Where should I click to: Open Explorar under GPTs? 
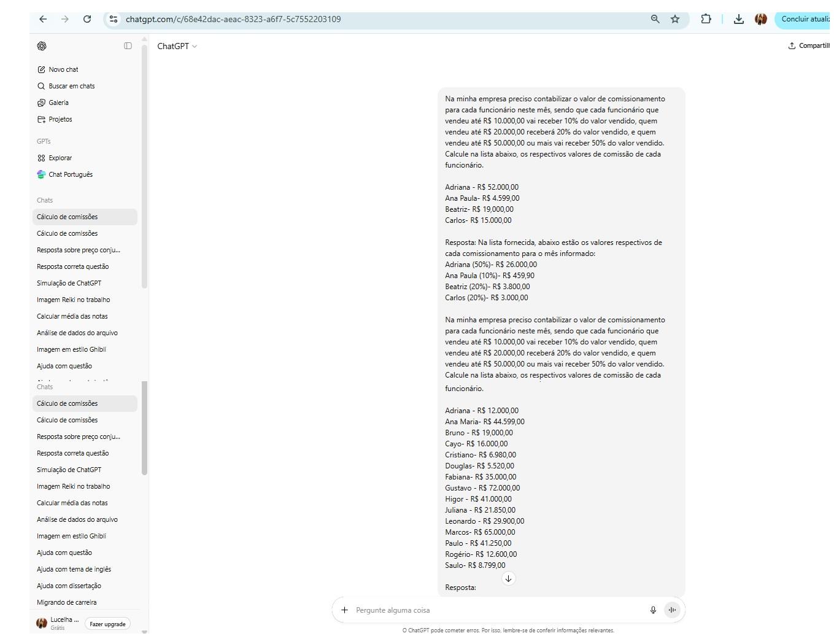[x=55, y=158]
